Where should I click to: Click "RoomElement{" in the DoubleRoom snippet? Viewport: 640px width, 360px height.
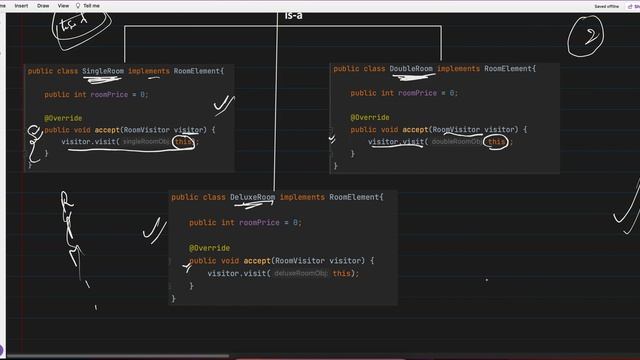coord(510,69)
